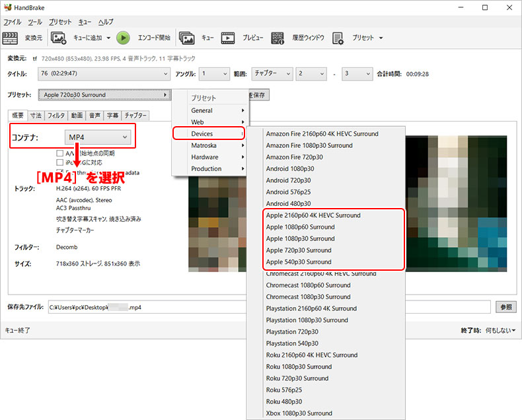Expand the General preset submenu
522x420 pixels.
[210, 110]
